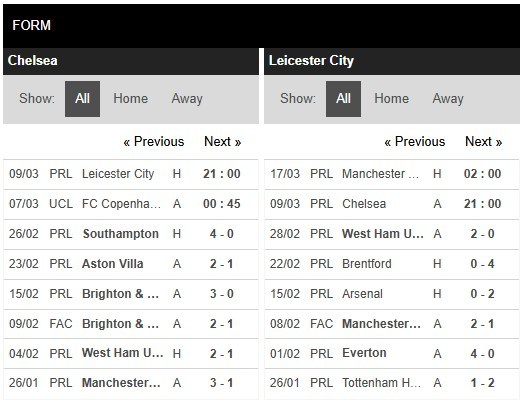Viewport: 524px width, 413px height.
Task: Open Leicester's Everton 4 - 0 result
Action: click(x=392, y=354)
